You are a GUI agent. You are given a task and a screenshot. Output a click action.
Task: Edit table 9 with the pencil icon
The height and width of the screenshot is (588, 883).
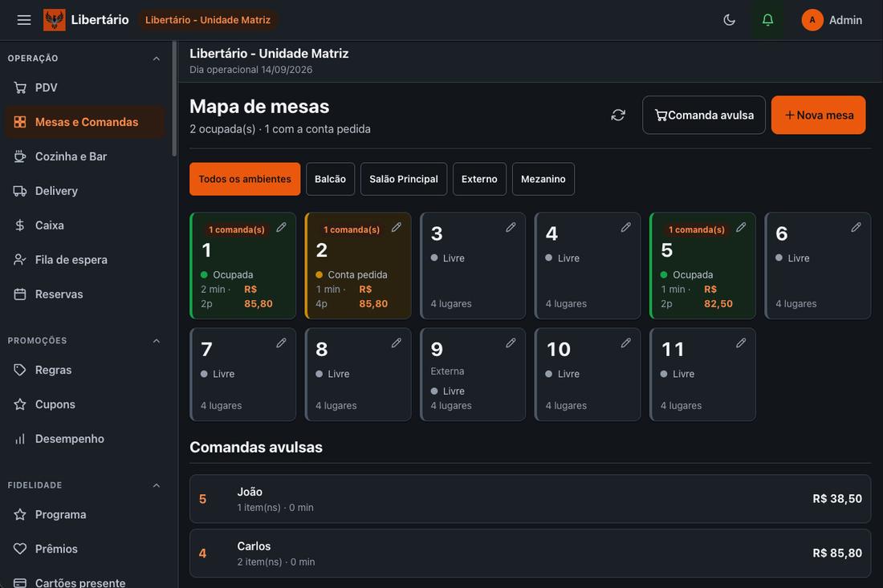click(511, 343)
